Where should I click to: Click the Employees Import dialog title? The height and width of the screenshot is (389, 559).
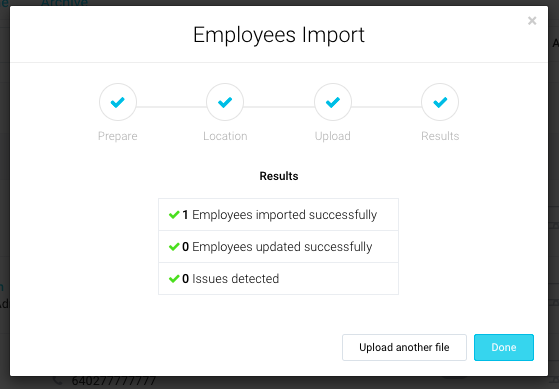tap(279, 35)
